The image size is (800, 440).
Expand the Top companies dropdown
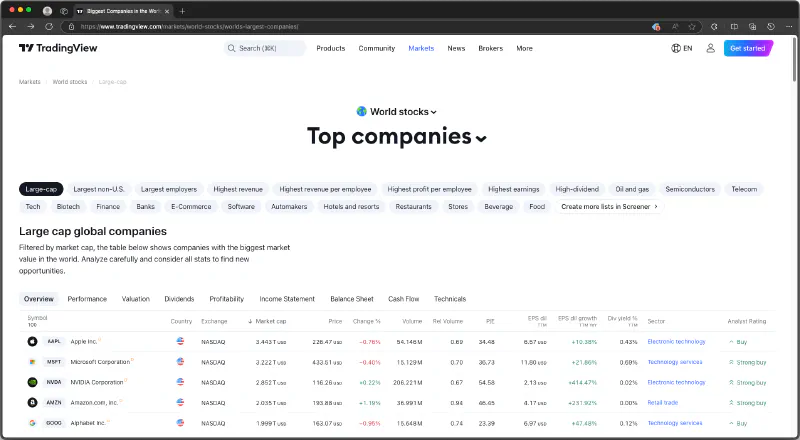tap(397, 136)
